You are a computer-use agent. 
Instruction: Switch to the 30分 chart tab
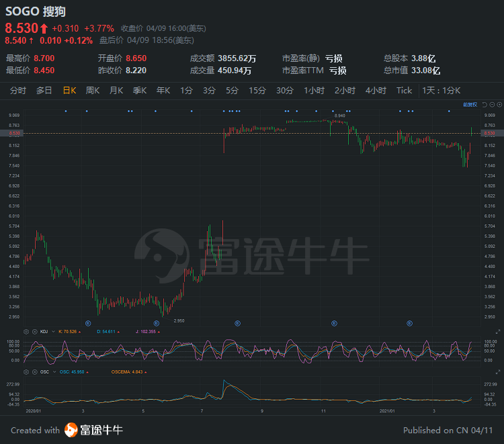(x=285, y=91)
